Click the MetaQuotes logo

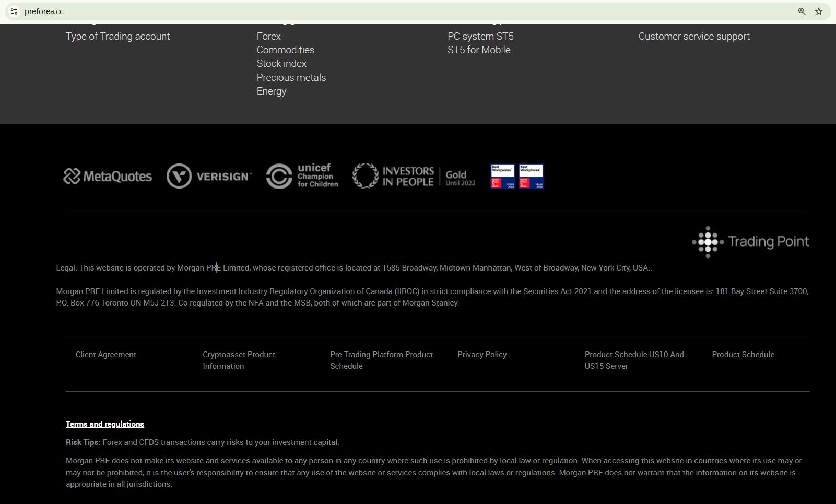(x=108, y=177)
